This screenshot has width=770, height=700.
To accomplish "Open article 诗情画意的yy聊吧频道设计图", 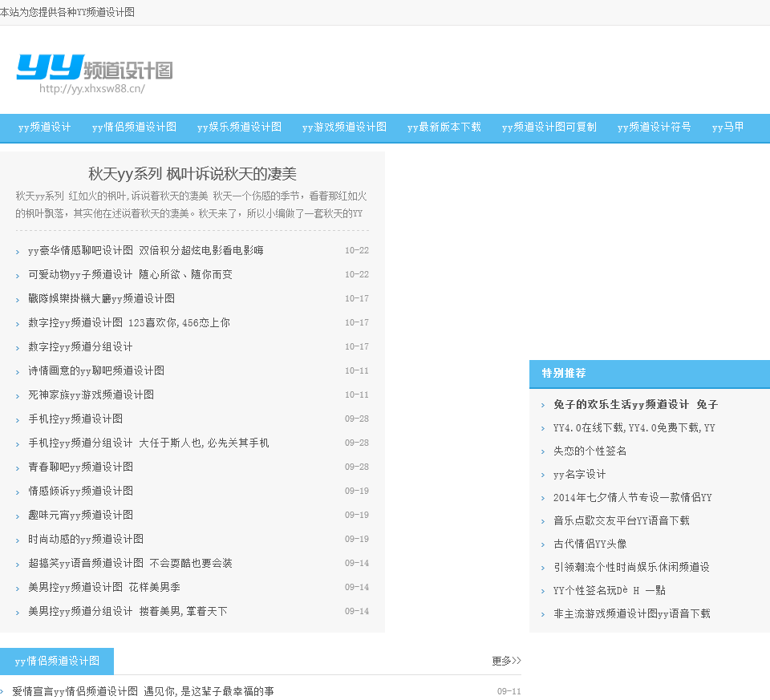I will 96,370.
